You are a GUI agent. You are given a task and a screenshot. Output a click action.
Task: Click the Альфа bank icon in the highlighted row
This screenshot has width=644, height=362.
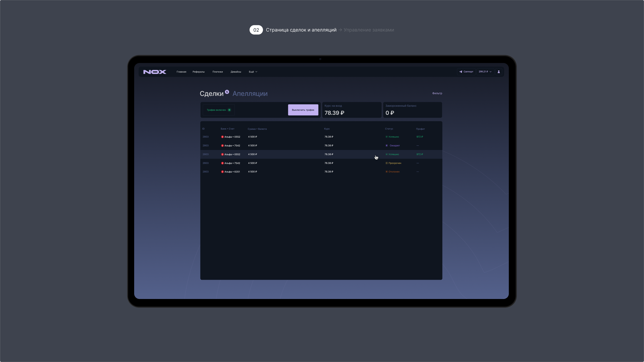[222, 154]
